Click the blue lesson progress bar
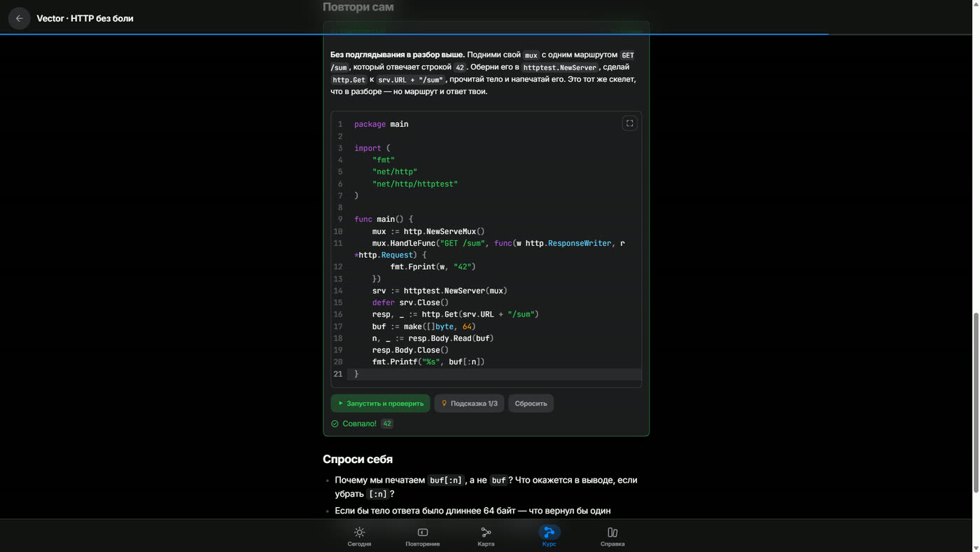This screenshot has height=552, width=980. click(414, 34)
